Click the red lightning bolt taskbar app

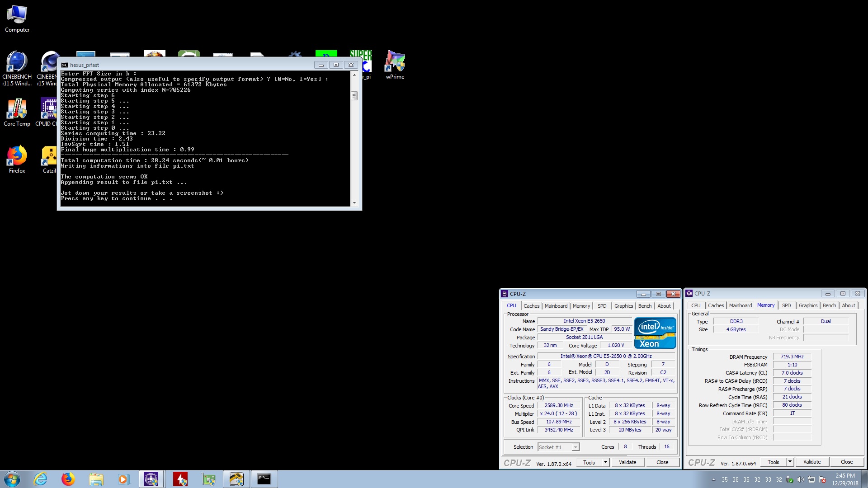pos(180,479)
